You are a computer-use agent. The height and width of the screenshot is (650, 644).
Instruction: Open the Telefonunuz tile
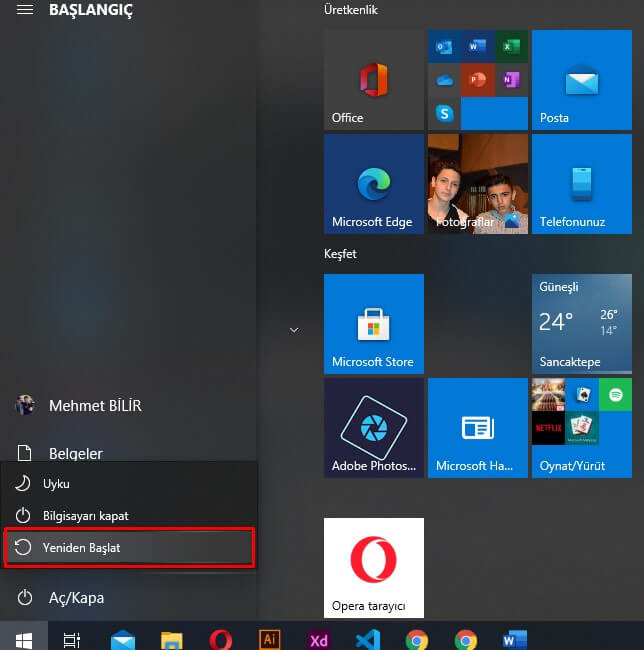(x=582, y=184)
